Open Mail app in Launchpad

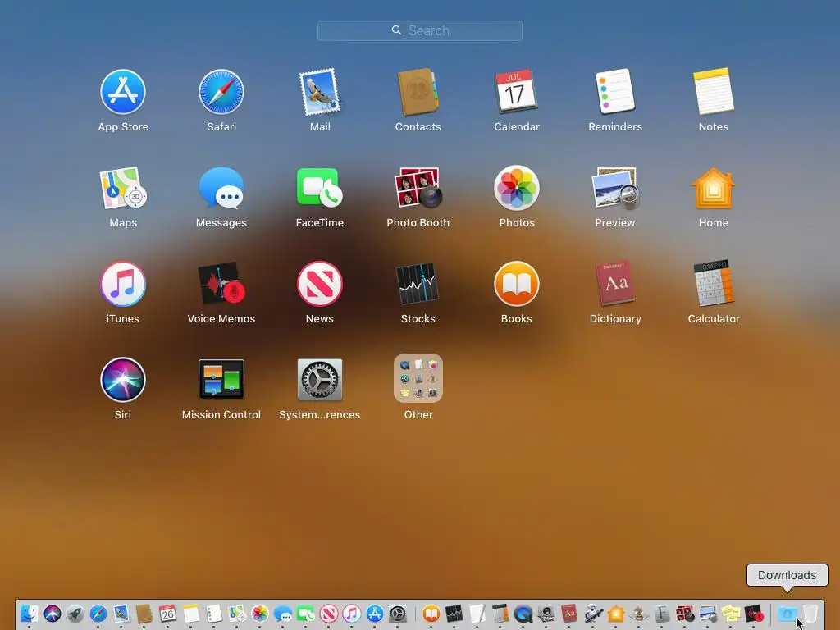click(320, 92)
